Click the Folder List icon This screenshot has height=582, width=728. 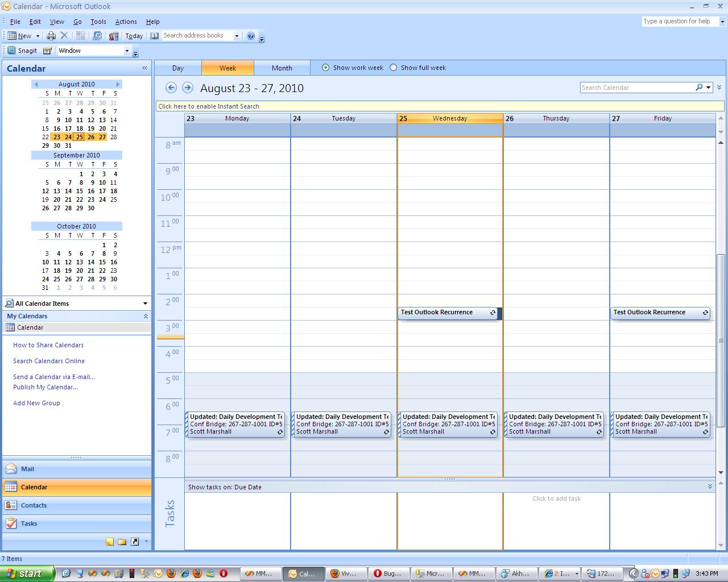pos(122,542)
